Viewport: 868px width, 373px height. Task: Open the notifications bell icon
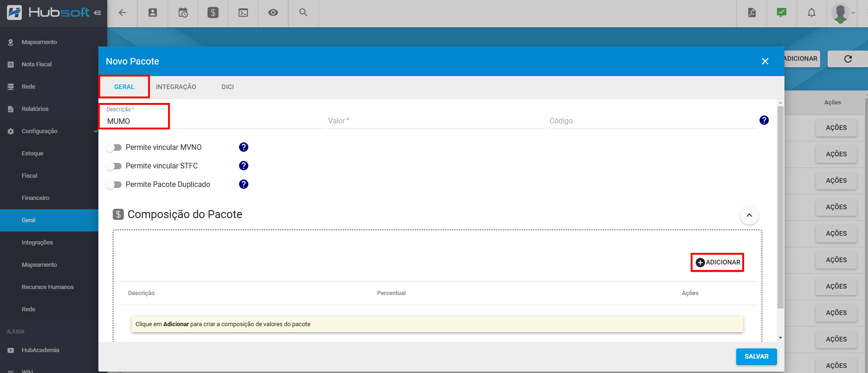click(811, 13)
